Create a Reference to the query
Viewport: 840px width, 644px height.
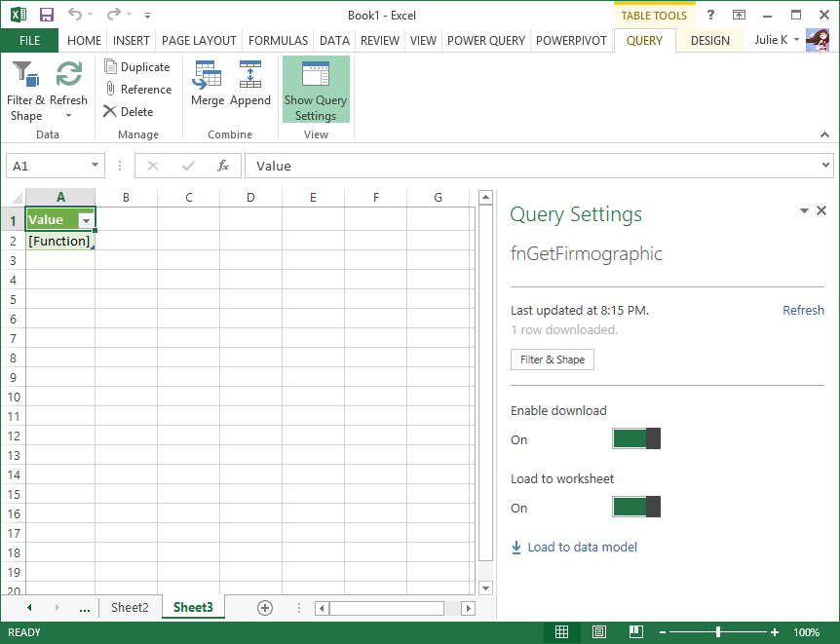pyautogui.click(x=138, y=90)
